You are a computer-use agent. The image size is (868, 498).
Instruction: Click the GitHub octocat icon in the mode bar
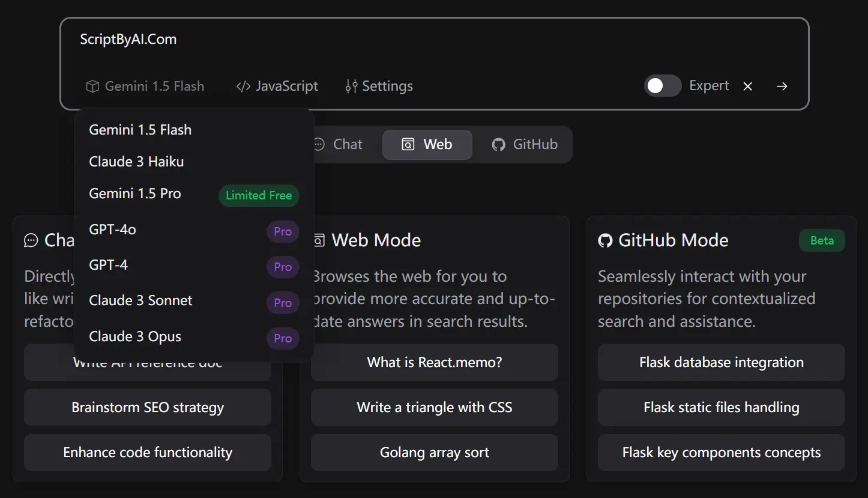[498, 144]
